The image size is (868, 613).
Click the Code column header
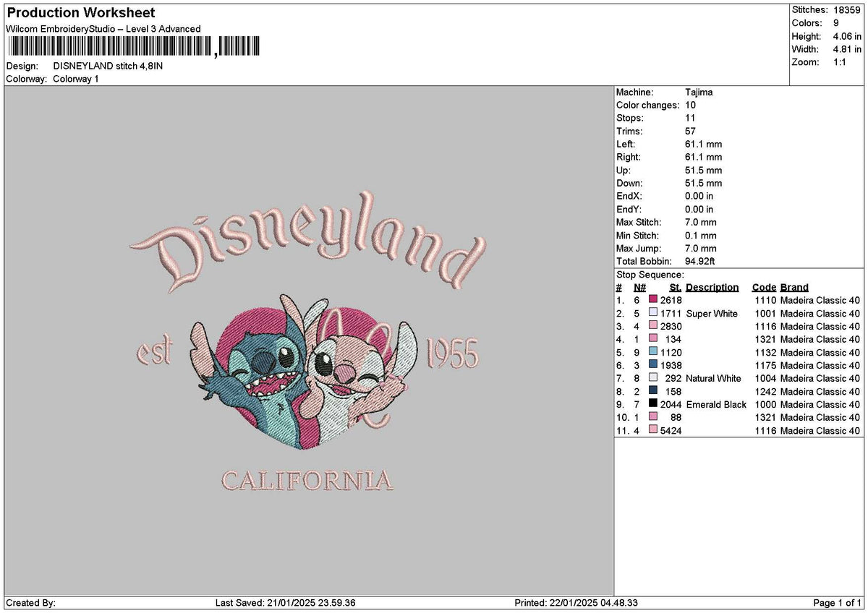(764, 287)
